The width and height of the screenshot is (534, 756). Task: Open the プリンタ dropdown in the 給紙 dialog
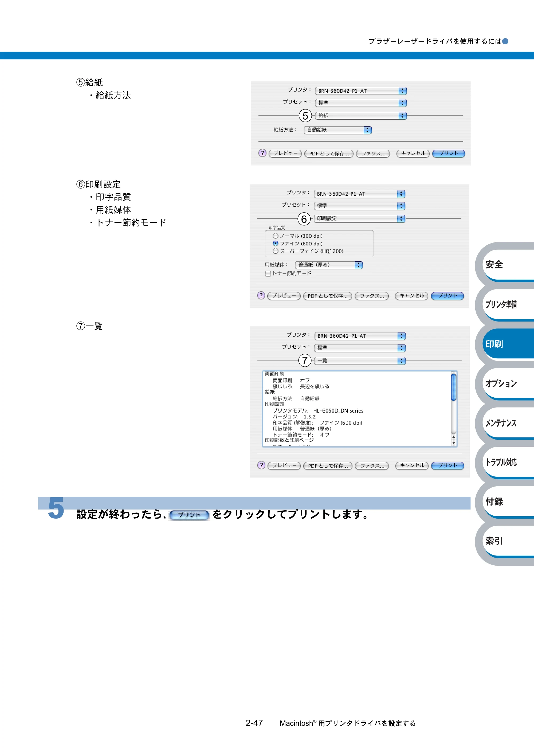point(361,91)
